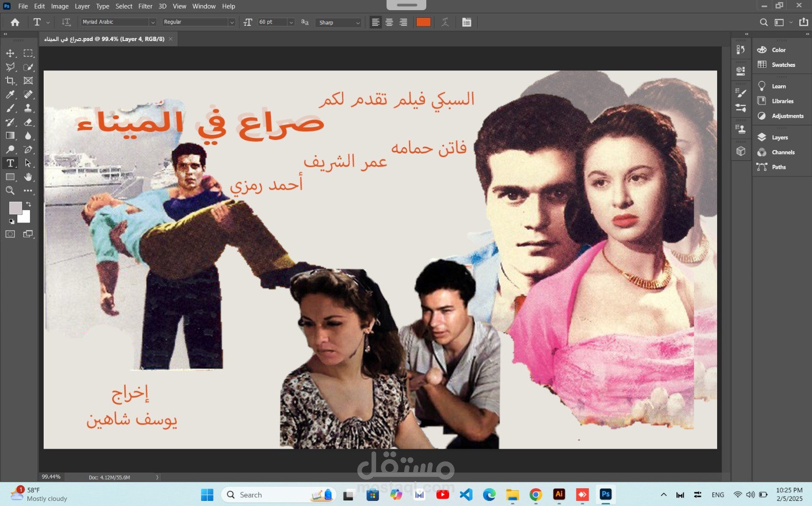Select the Zoom tool
The image size is (812, 506).
click(x=10, y=191)
